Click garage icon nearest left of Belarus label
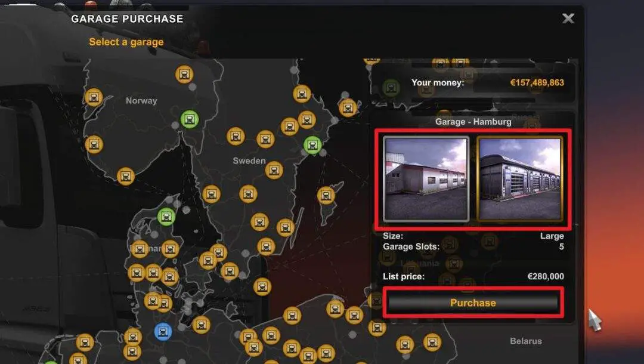The image size is (644, 364). coord(432,343)
